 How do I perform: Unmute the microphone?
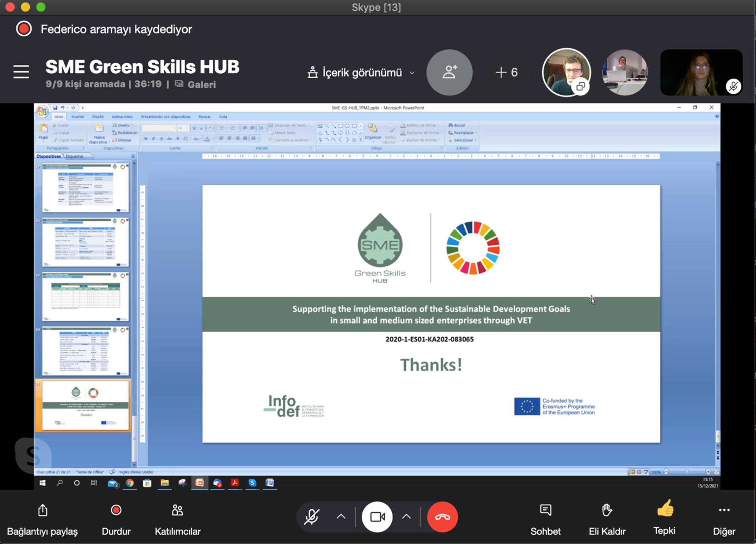click(x=311, y=517)
